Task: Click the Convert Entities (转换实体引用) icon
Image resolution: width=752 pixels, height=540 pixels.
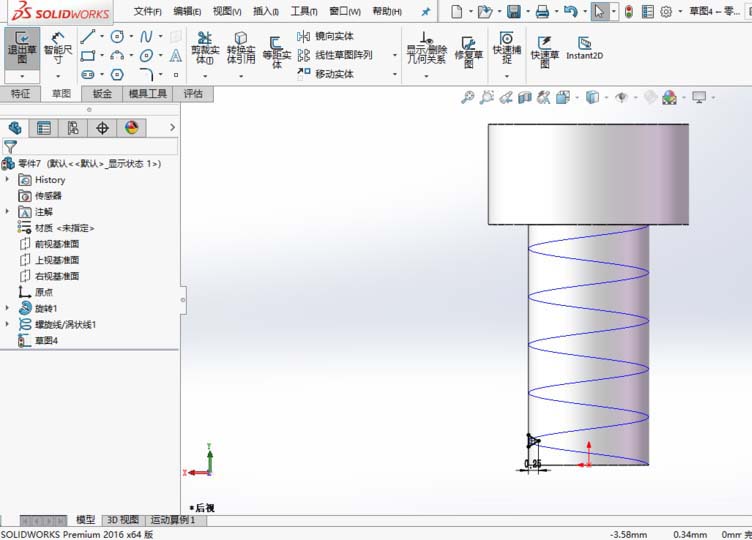Action: point(241,48)
